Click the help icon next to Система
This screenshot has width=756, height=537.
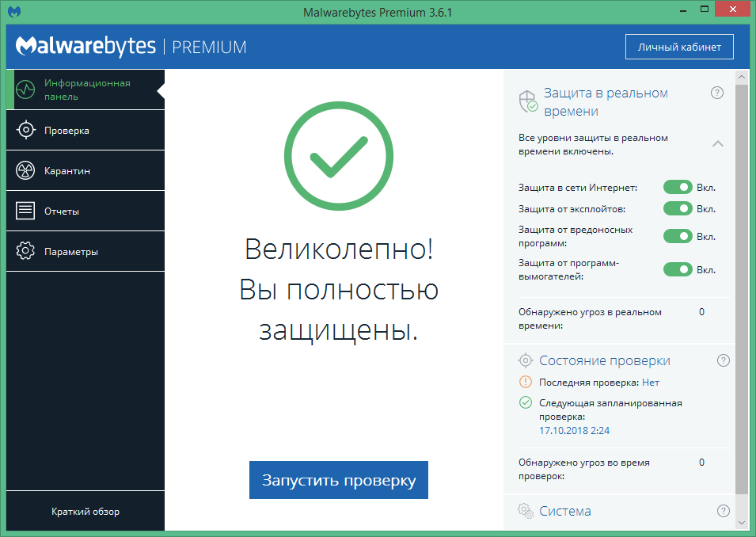[723, 511]
